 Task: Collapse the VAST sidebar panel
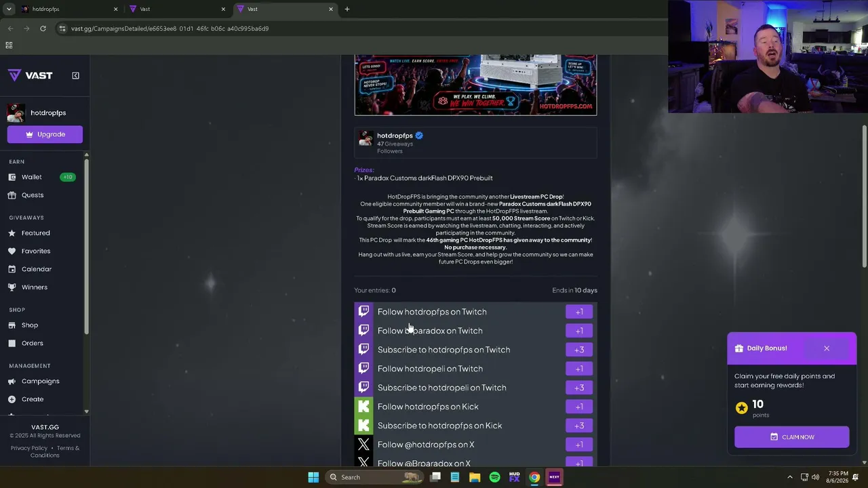pyautogui.click(x=75, y=75)
